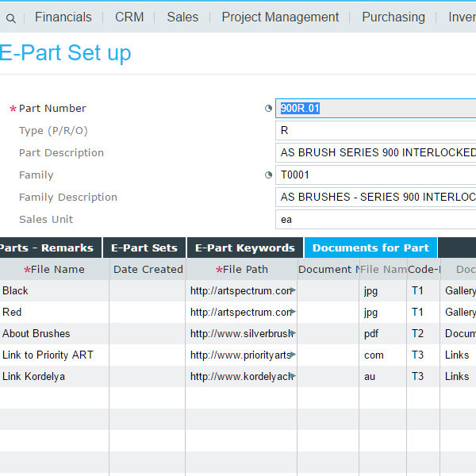Screen dimensions: 476x476
Task: Open the file path arrow in Red row
Action: point(293,313)
